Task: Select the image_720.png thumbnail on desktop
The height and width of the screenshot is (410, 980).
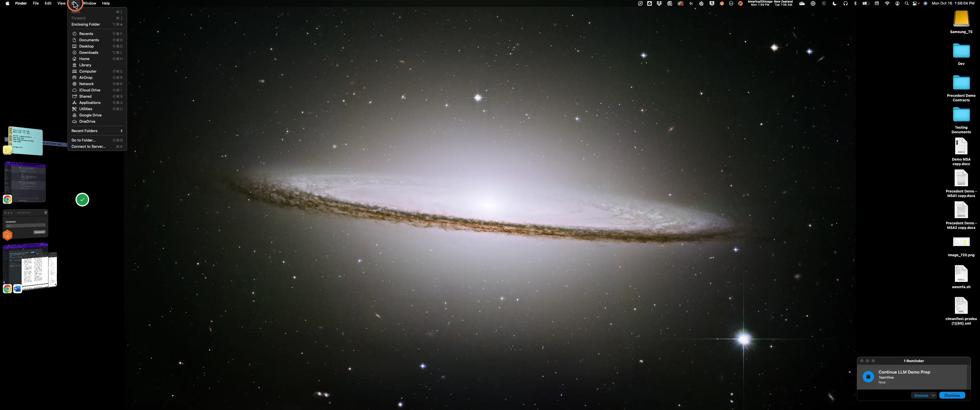Action: pyautogui.click(x=961, y=242)
